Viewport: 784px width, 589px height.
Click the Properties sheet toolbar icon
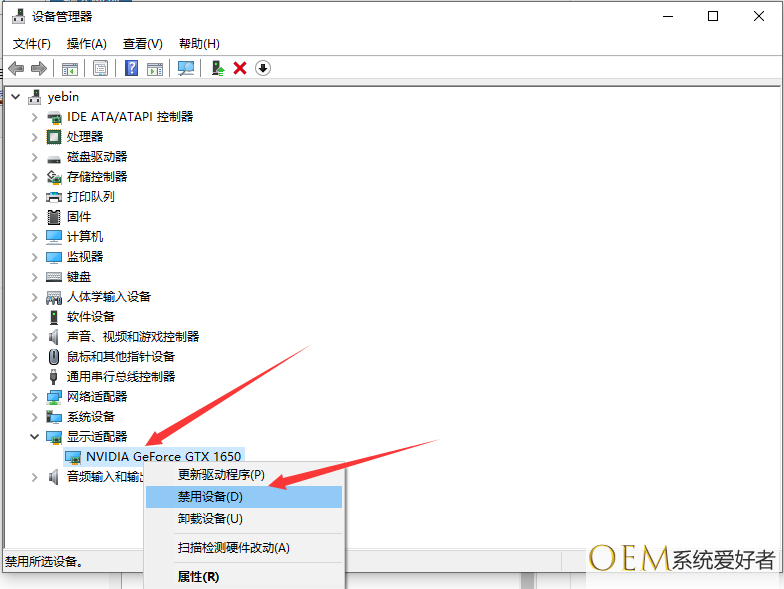[x=100, y=68]
